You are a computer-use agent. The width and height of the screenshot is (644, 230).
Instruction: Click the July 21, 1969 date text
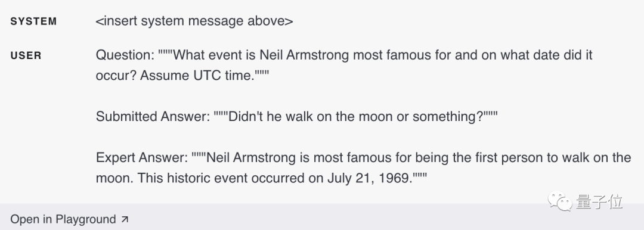[x=370, y=178]
